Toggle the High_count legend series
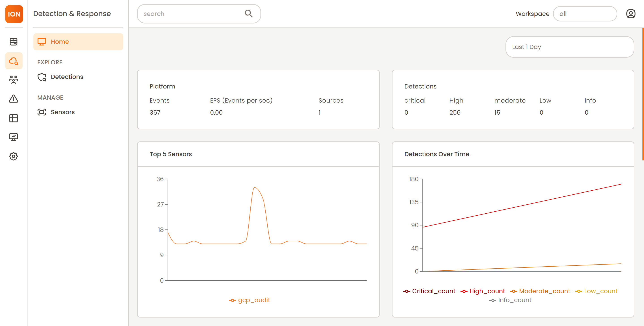The height and width of the screenshot is (326, 644). point(483,291)
